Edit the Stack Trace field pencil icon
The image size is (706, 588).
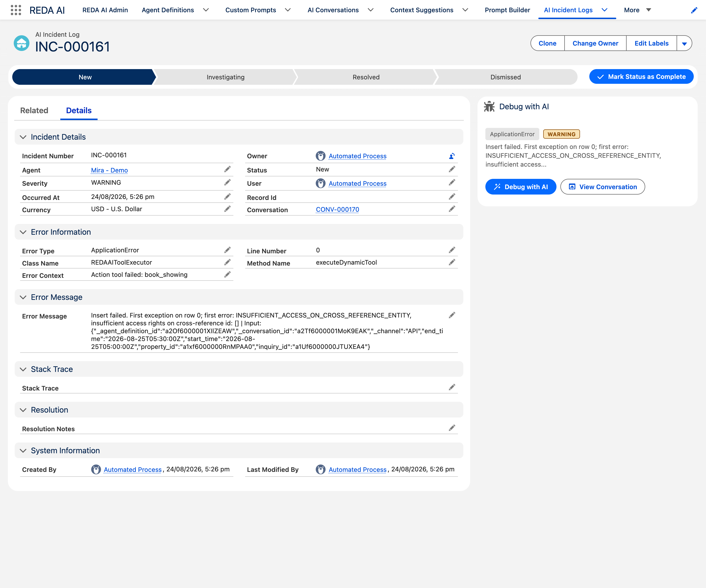[x=452, y=387]
